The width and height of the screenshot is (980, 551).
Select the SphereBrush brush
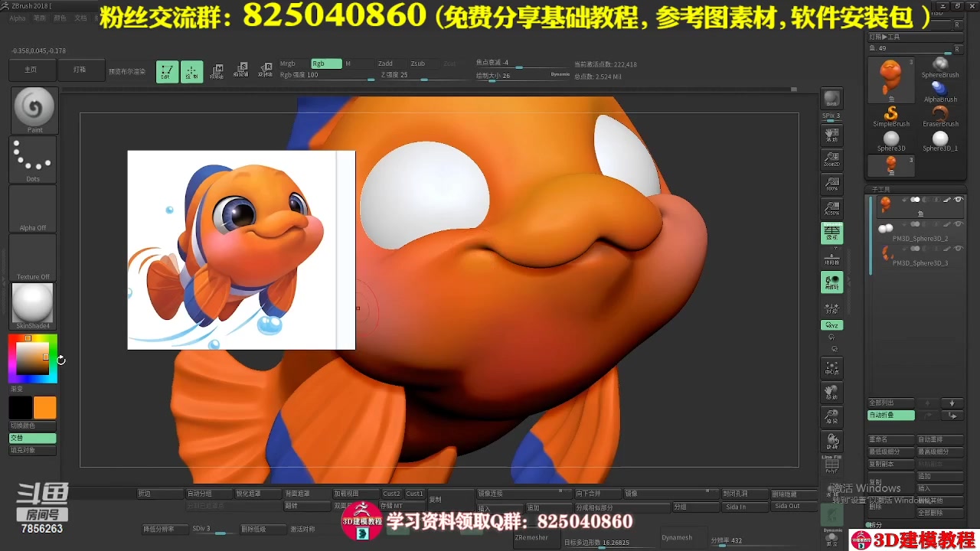point(940,67)
